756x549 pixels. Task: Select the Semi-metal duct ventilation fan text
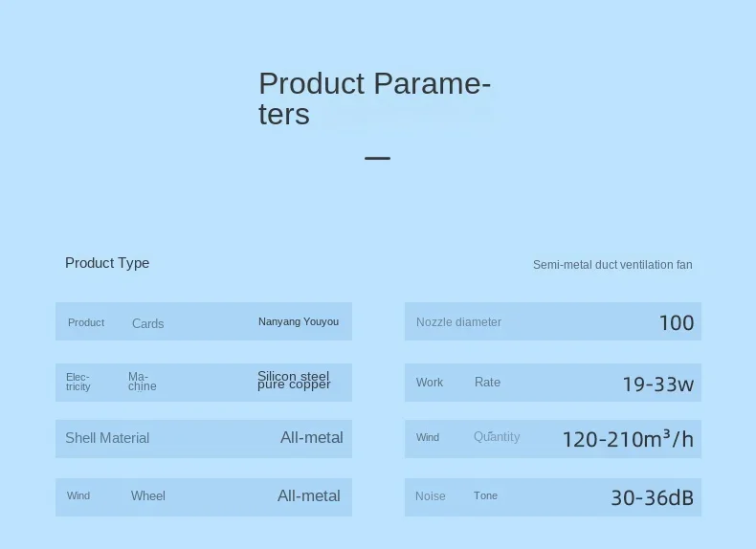pos(612,265)
